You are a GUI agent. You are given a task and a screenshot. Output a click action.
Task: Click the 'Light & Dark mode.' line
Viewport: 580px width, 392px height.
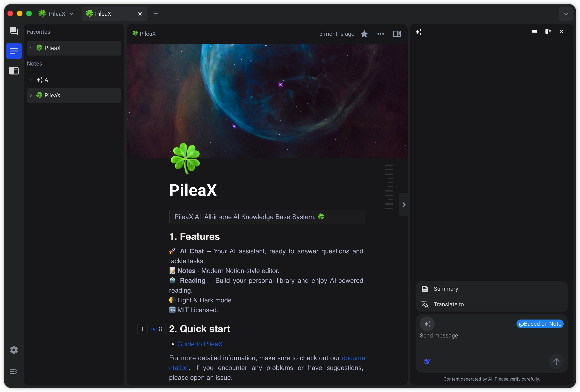pos(201,300)
